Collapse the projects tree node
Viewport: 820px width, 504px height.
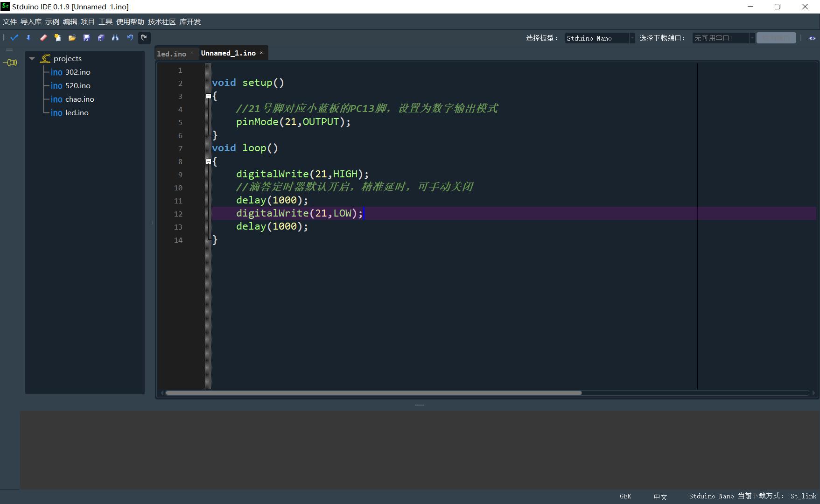pos(32,58)
